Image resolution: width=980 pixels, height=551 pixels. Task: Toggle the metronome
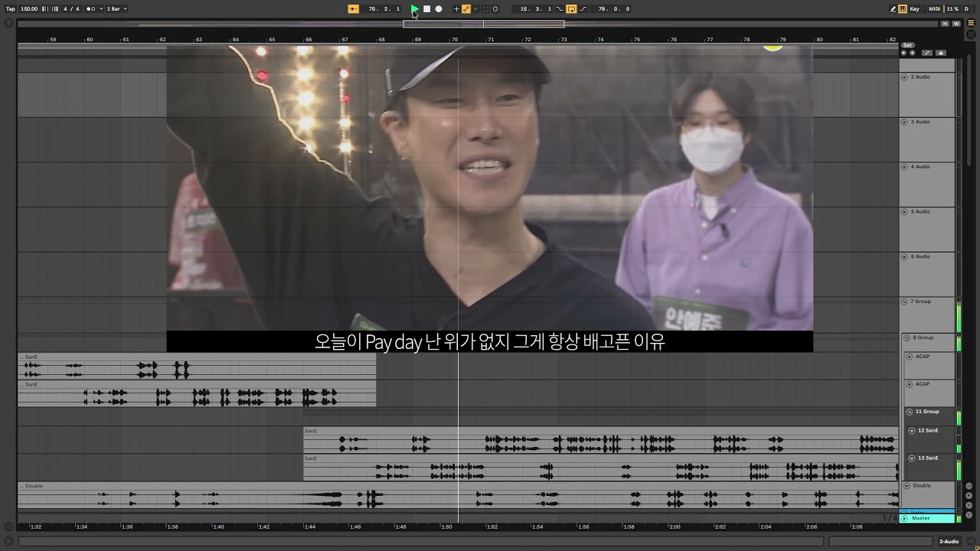[90, 9]
